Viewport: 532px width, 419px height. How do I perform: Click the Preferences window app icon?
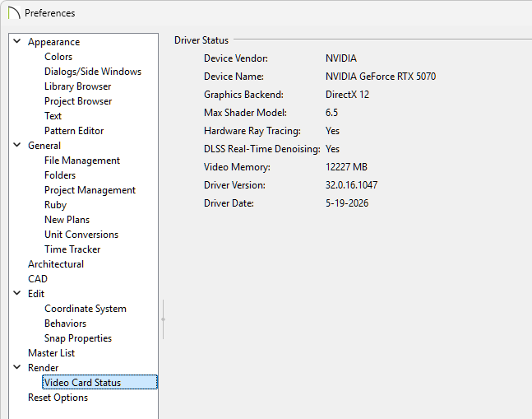click(x=14, y=13)
